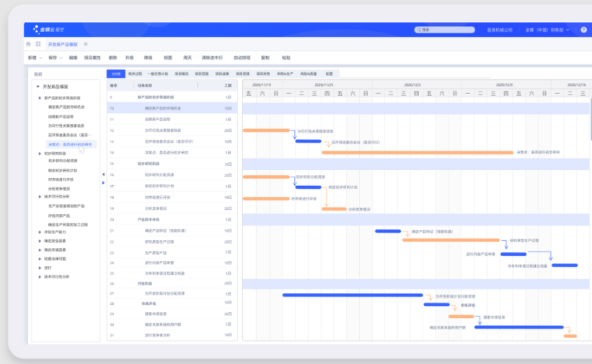Collapse the 开发新品模版 root tree node
Image resolution: width=592 pixels, height=364 pixels.
click(x=37, y=86)
